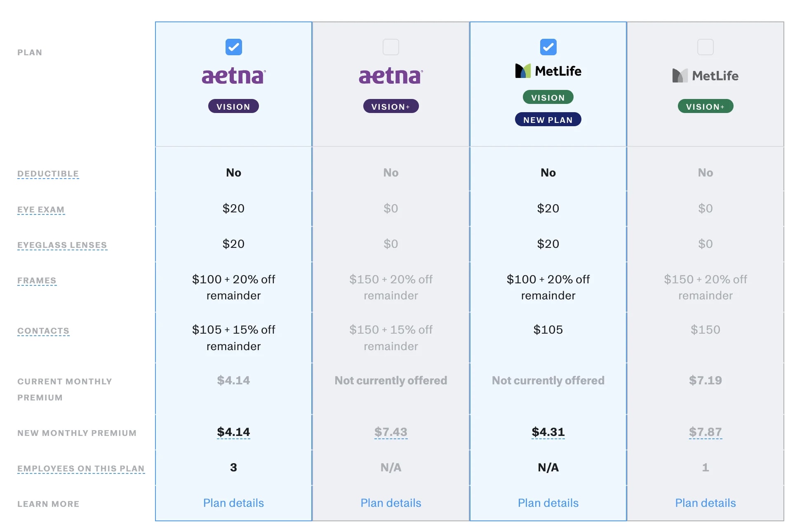Click the EYEGLASS LENSES row label
This screenshot has width=795, height=532.
pos(62,245)
